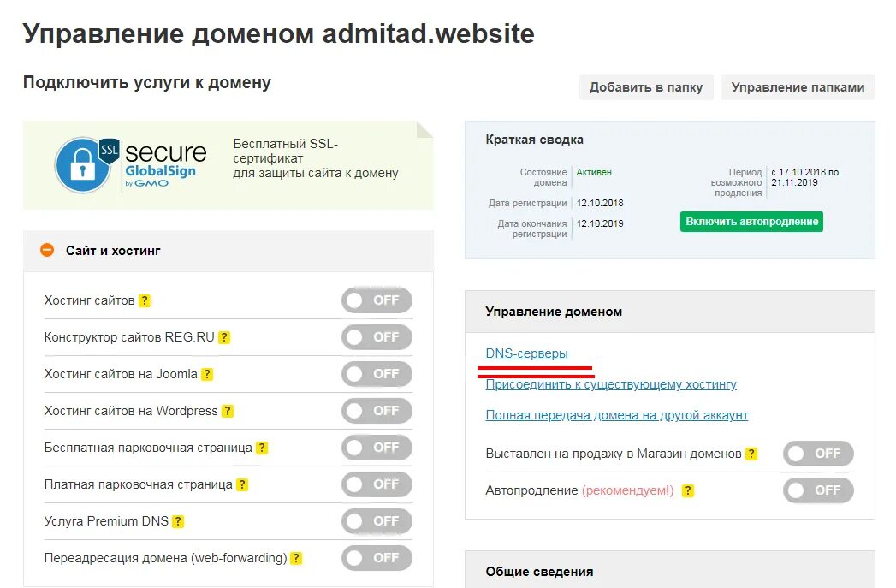Image resolution: width=896 pixels, height=588 pixels.
Task: Enable Хостинг сайтов на Wordpress
Action: click(377, 410)
